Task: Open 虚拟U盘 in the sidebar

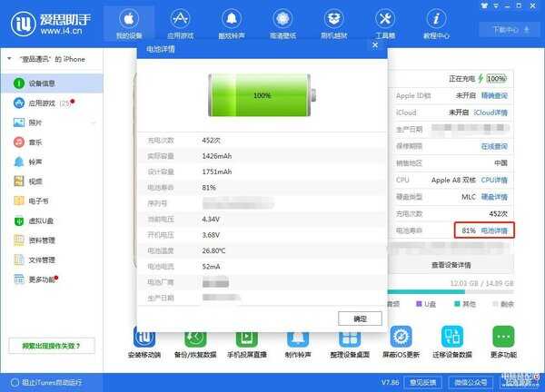Action: [x=52, y=220]
